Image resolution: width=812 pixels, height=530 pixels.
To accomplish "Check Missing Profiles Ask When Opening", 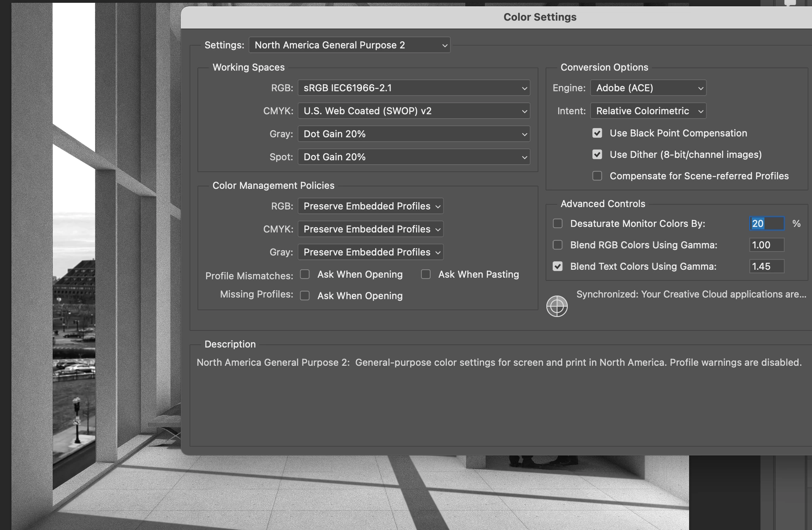I will (x=305, y=296).
